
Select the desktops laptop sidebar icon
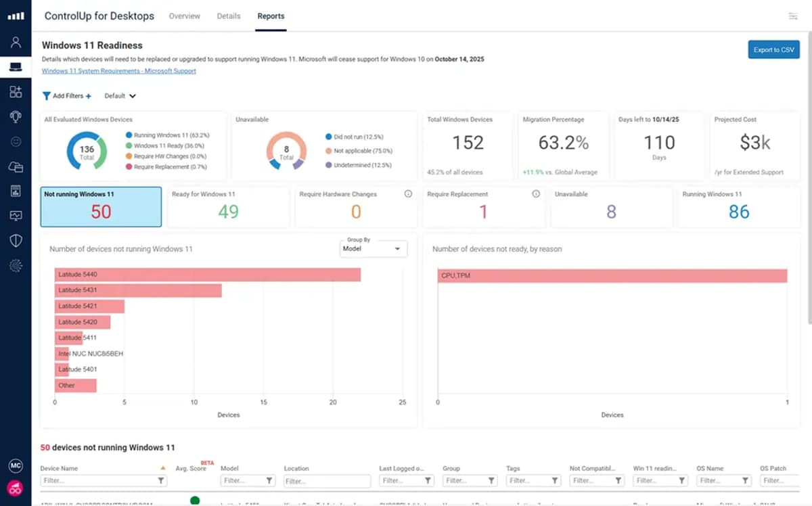16,66
